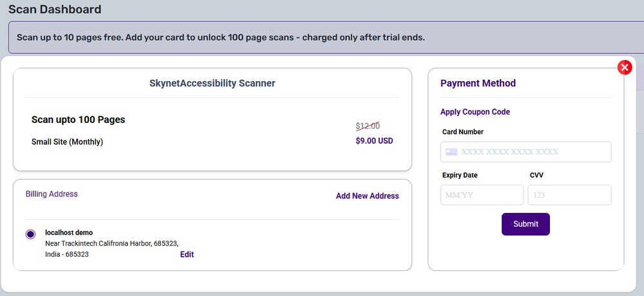This screenshot has height=296, width=644.
Task: Click the credit card icon in Card Number field
Action: (451, 152)
